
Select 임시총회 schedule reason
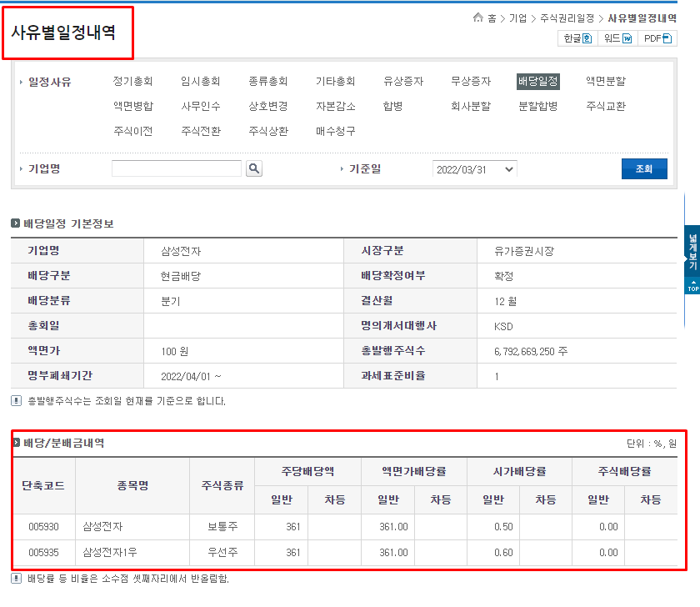coord(201,81)
